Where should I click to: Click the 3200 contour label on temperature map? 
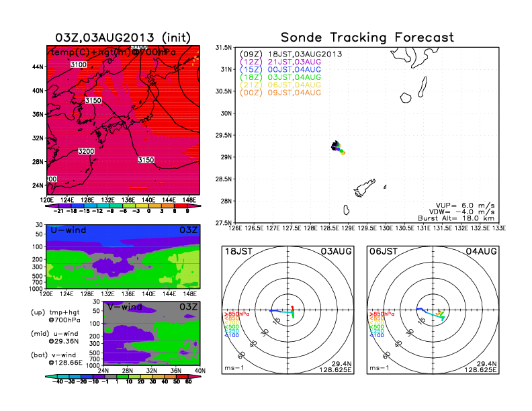tap(87, 152)
